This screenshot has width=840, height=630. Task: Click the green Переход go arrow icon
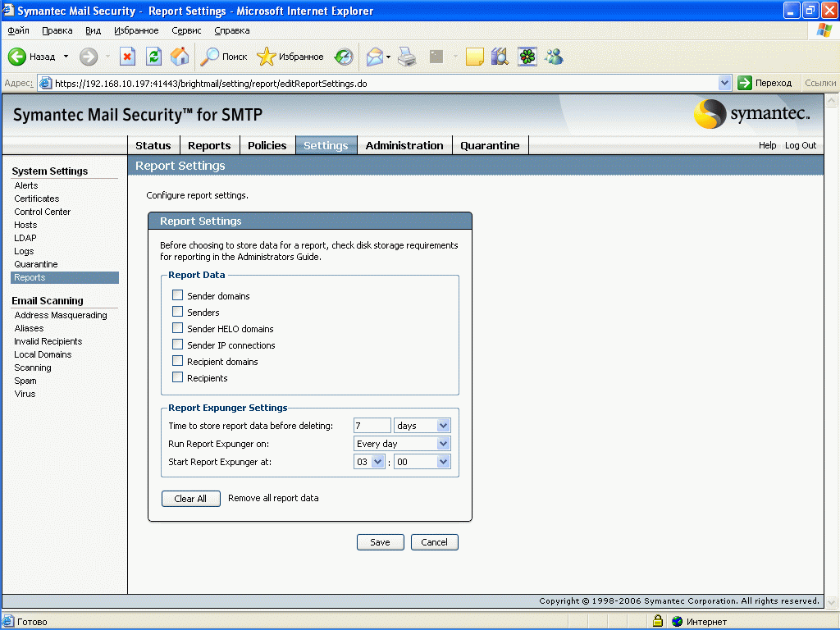point(745,83)
